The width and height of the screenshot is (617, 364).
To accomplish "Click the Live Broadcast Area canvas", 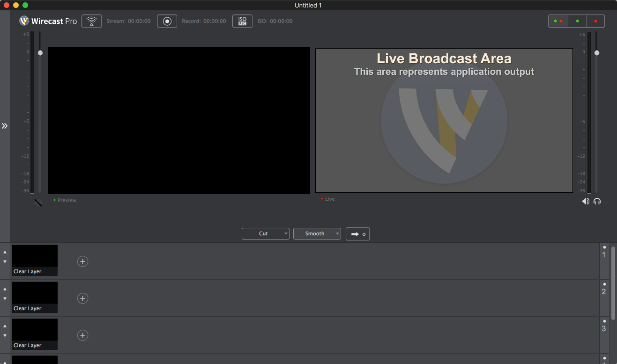I will (444, 120).
